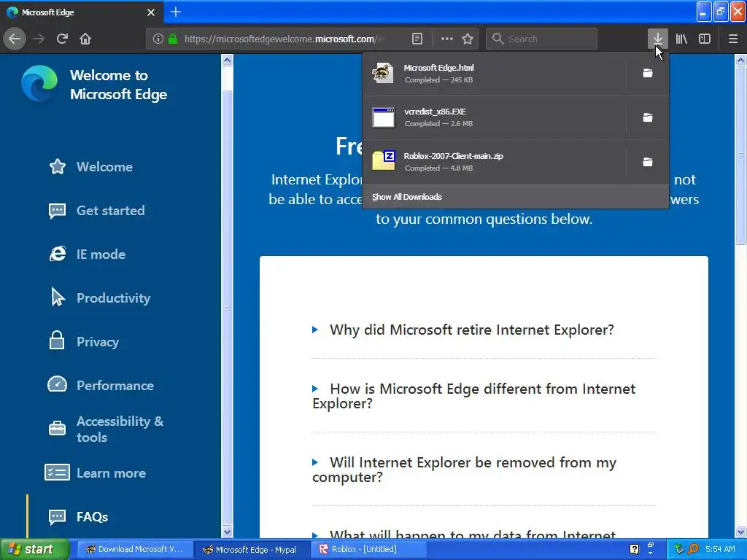Click the Microsoft Edge logo
The image size is (747, 560).
[39, 83]
